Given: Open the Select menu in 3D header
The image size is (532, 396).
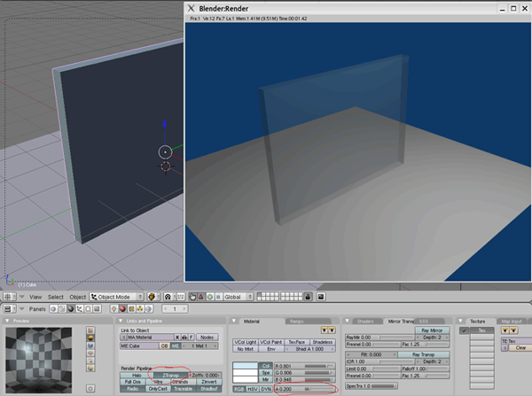Looking at the screenshot, I should click(x=56, y=297).
